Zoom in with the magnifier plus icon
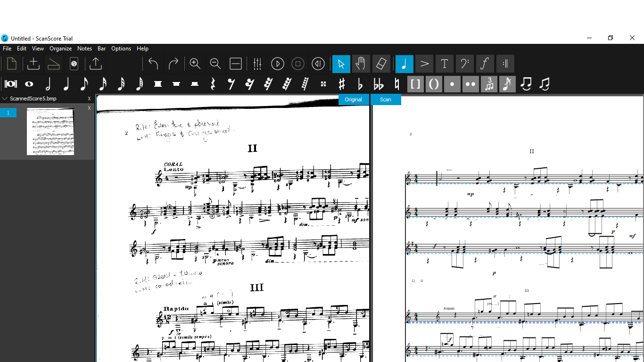Image resolution: width=644 pixels, height=362 pixels. click(195, 64)
